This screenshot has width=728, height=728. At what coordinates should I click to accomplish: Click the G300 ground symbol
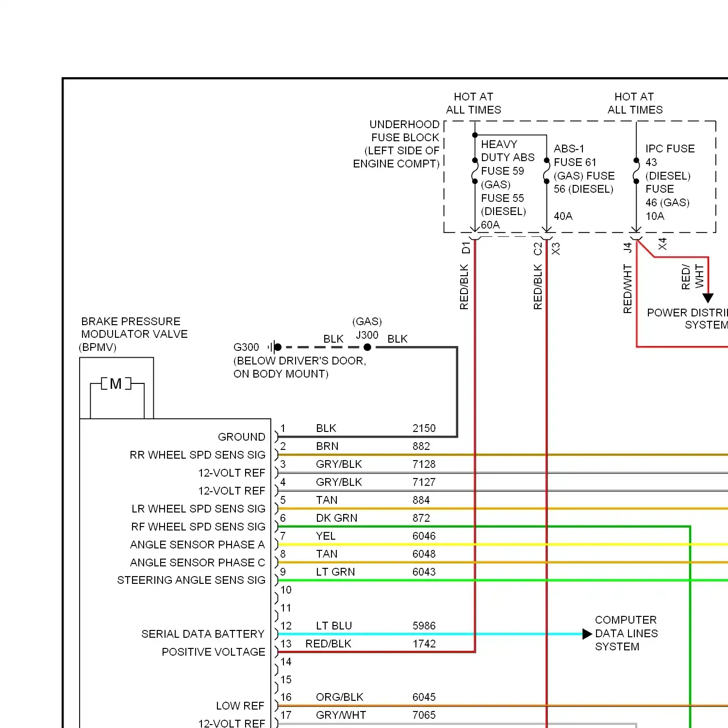[275, 347]
